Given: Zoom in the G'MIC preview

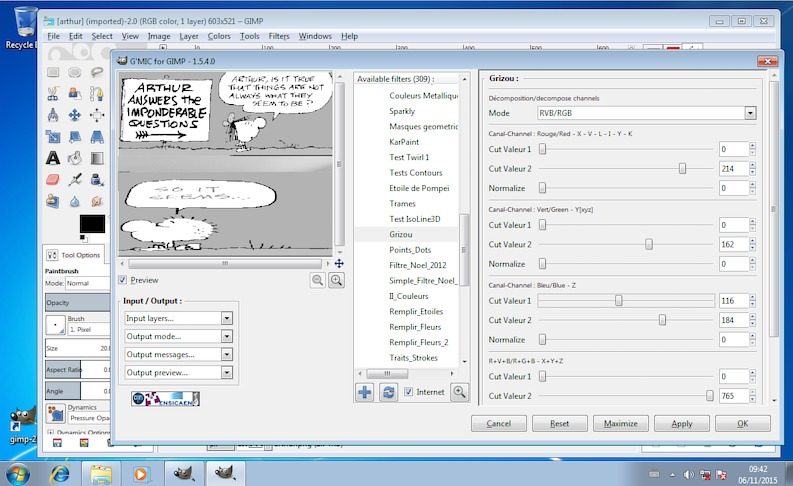Looking at the screenshot, I should click(x=336, y=280).
